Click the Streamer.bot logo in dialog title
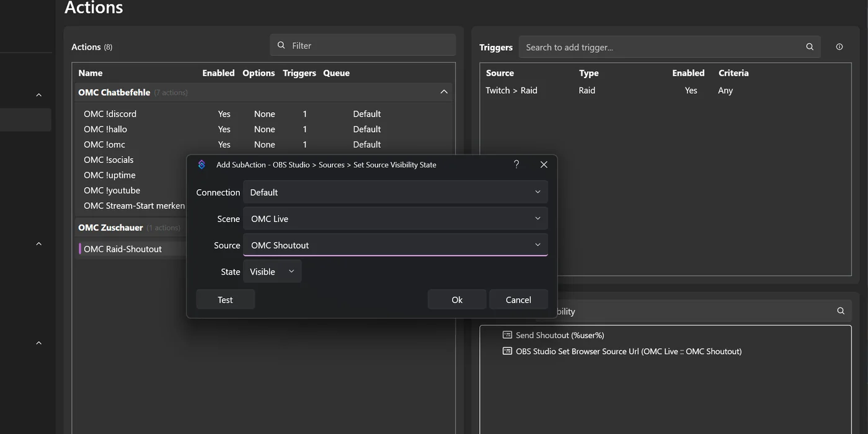868x434 pixels. (x=201, y=164)
